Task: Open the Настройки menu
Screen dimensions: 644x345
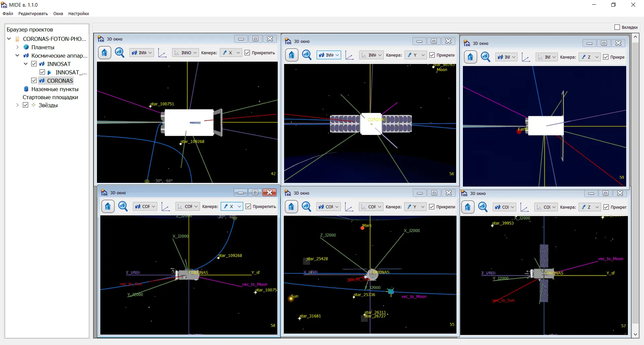Action: point(78,14)
